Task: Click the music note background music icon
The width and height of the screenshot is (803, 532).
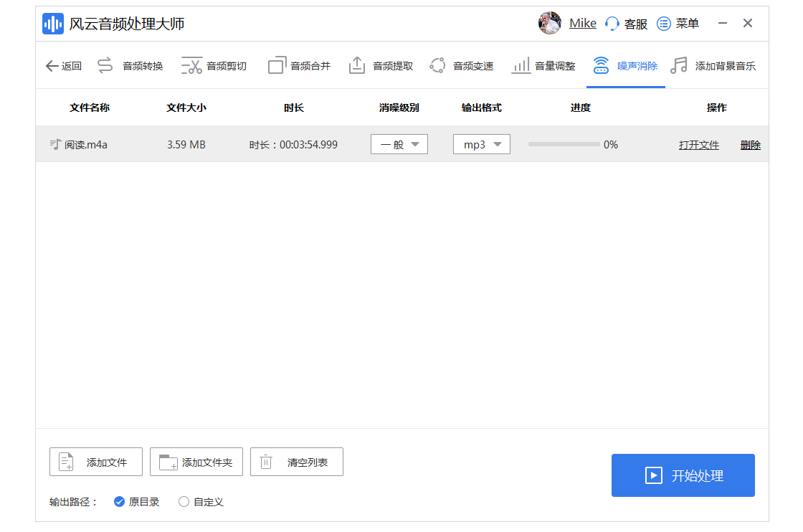Action: pos(679,65)
